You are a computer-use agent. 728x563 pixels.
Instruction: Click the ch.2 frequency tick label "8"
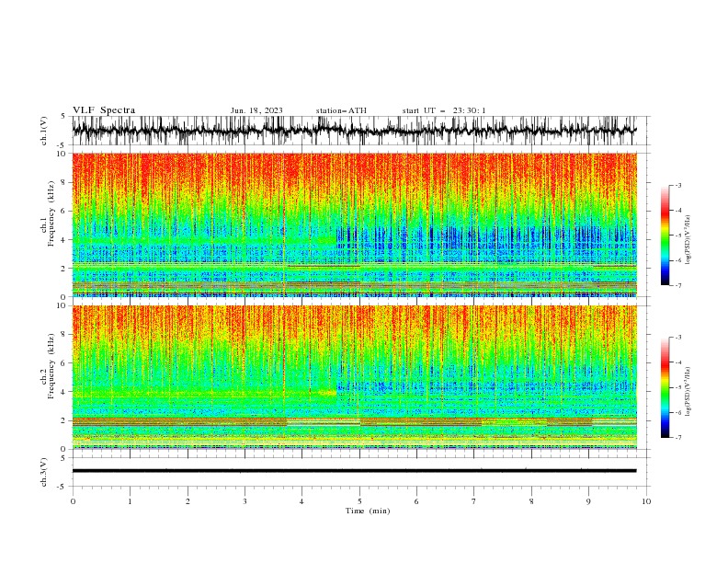click(x=63, y=335)
